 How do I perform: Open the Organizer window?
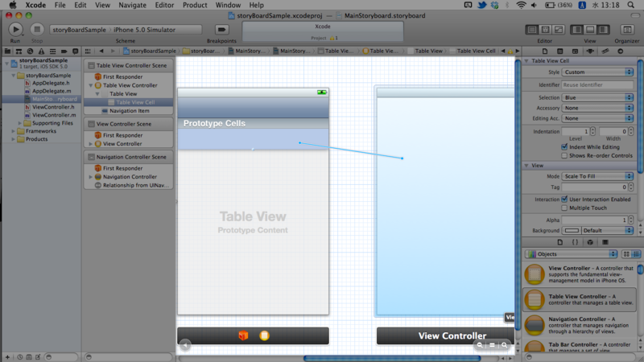pos(627,30)
